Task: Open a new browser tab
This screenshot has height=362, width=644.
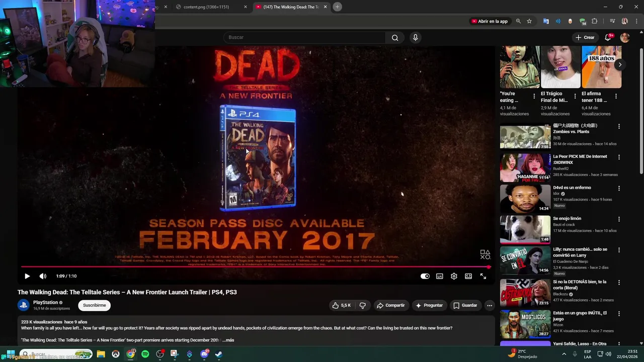Action: pyautogui.click(x=338, y=7)
